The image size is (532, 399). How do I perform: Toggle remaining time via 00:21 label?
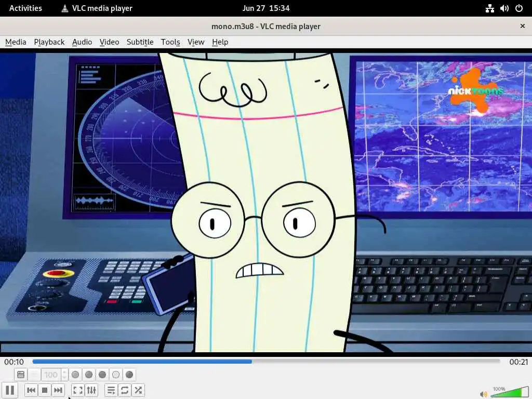518,362
